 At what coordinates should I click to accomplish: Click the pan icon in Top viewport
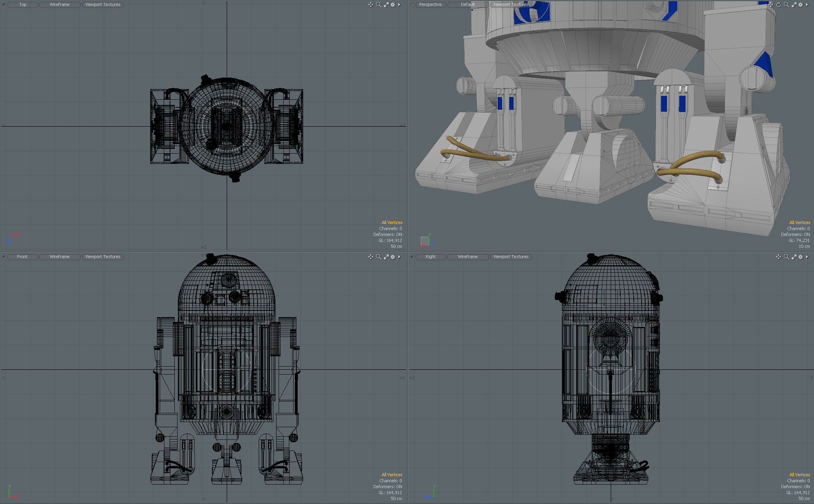pos(371,5)
